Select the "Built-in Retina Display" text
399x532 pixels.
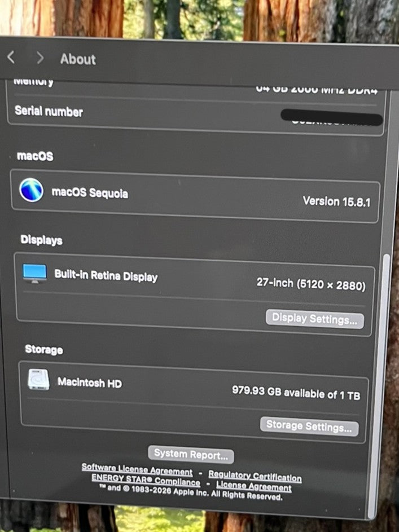click(x=106, y=275)
